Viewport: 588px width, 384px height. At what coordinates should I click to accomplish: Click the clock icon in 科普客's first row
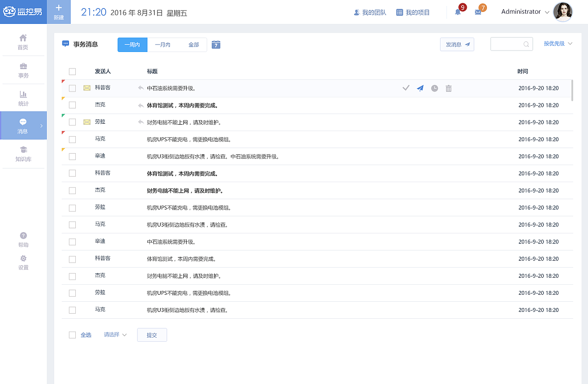coord(435,88)
